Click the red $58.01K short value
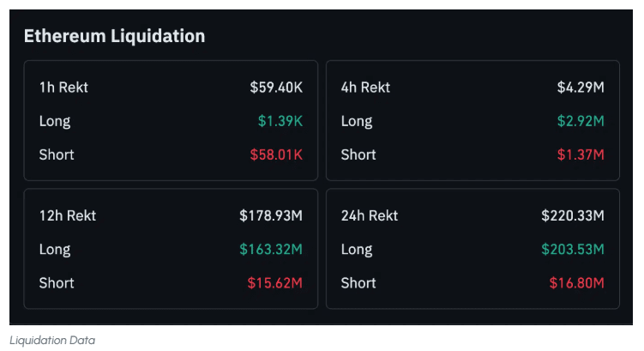This screenshot has height=351, width=644. pos(276,154)
